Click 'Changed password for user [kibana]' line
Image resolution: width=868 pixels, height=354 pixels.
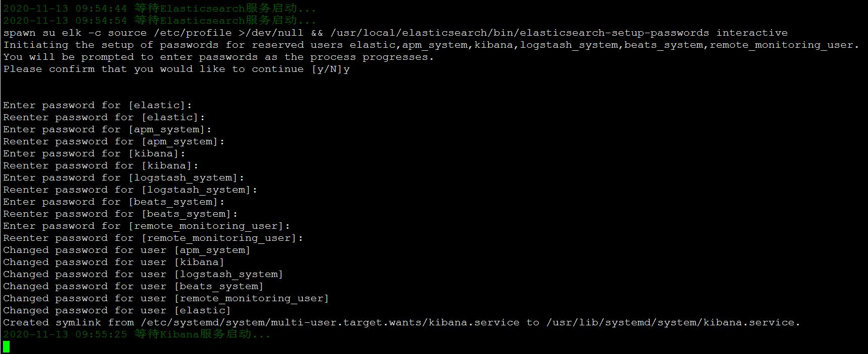point(114,262)
